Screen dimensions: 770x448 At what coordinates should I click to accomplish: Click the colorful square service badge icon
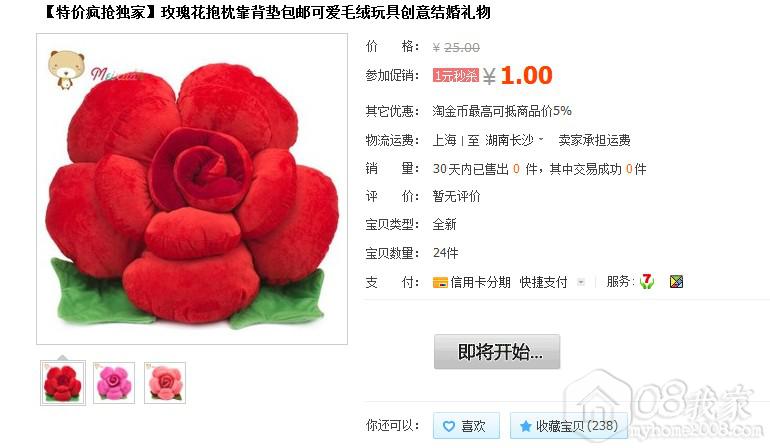[x=676, y=281]
